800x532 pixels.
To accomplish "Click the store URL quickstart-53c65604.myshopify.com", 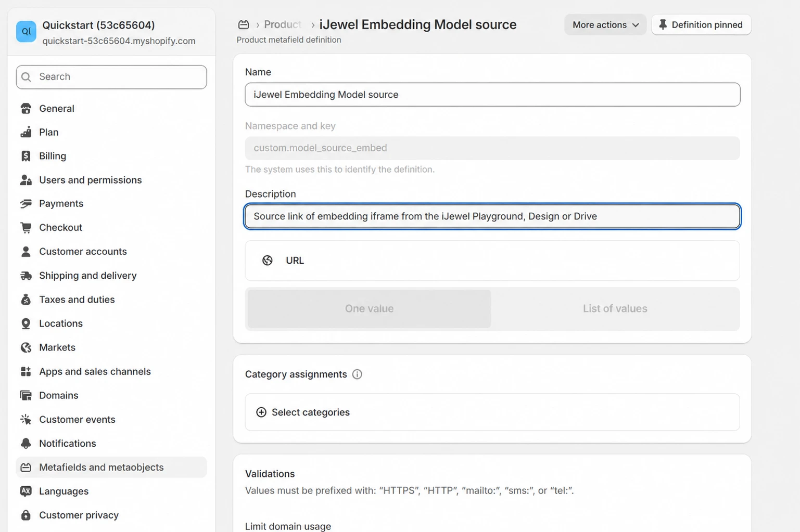I will coord(119,41).
